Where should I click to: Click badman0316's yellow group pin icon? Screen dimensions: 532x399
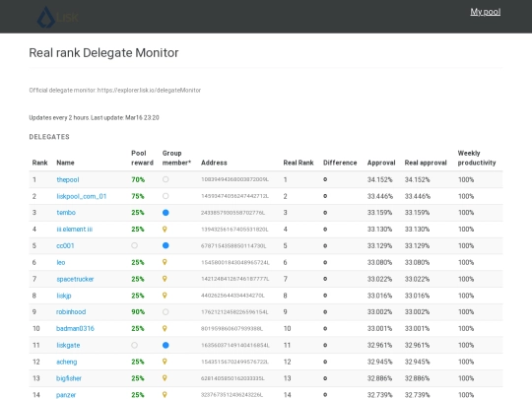coord(165,329)
